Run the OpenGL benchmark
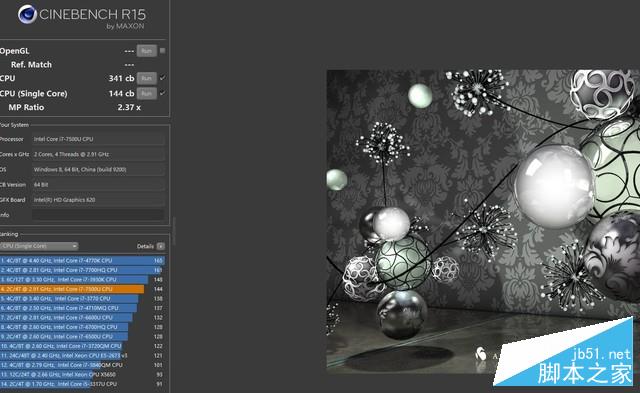The height and width of the screenshot is (393, 640). tap(147, 51)
